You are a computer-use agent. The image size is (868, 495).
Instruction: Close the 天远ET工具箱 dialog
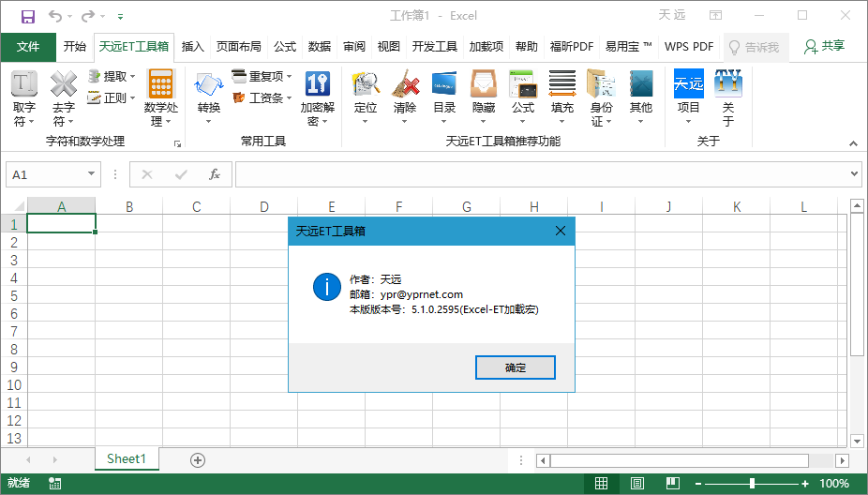pyautogui.click(x=561, y=231)
